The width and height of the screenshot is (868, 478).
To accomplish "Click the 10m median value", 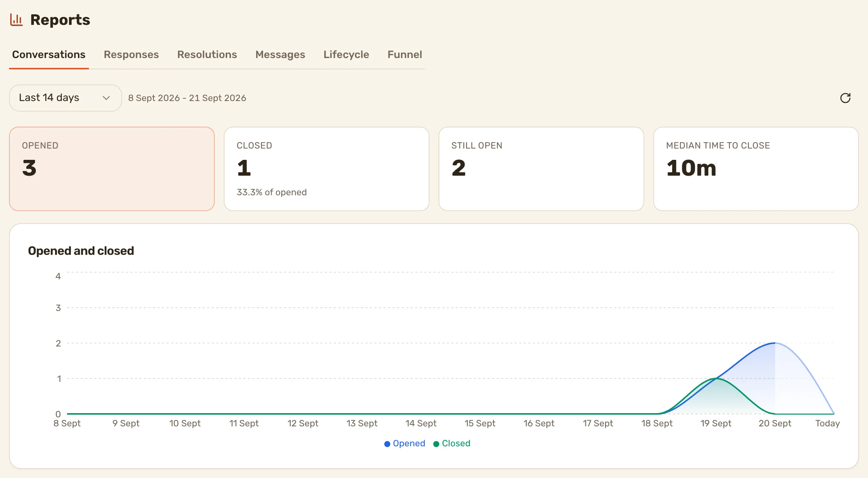I will tap(691, 168).
